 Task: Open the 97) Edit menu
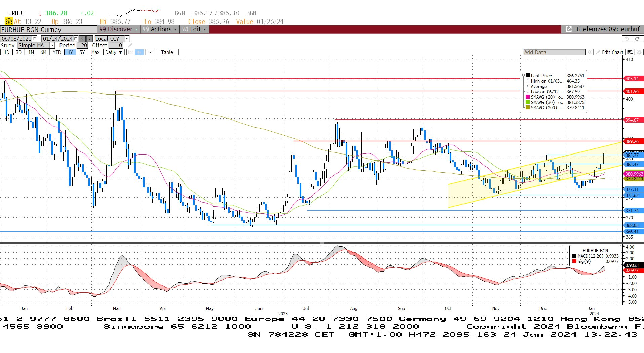194,29
